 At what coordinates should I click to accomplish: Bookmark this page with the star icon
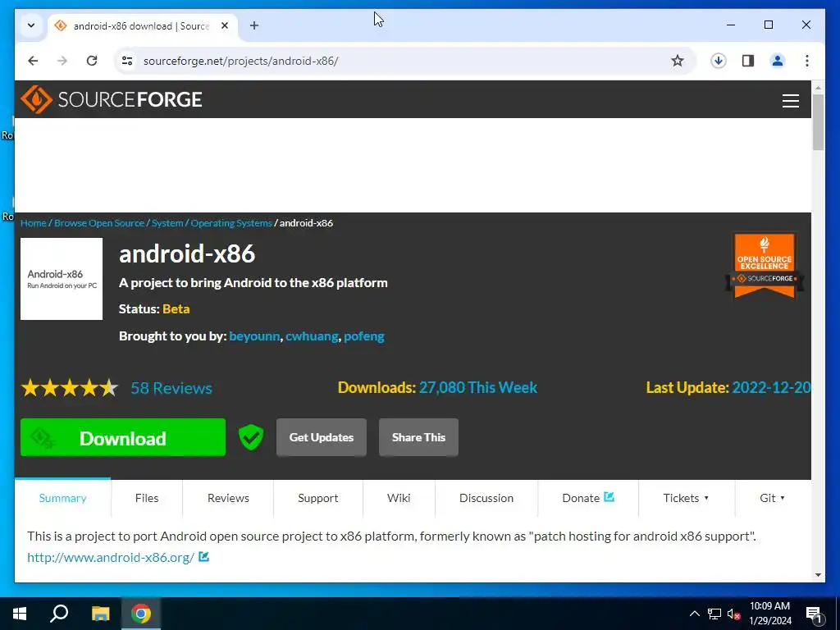pos(678,61)
